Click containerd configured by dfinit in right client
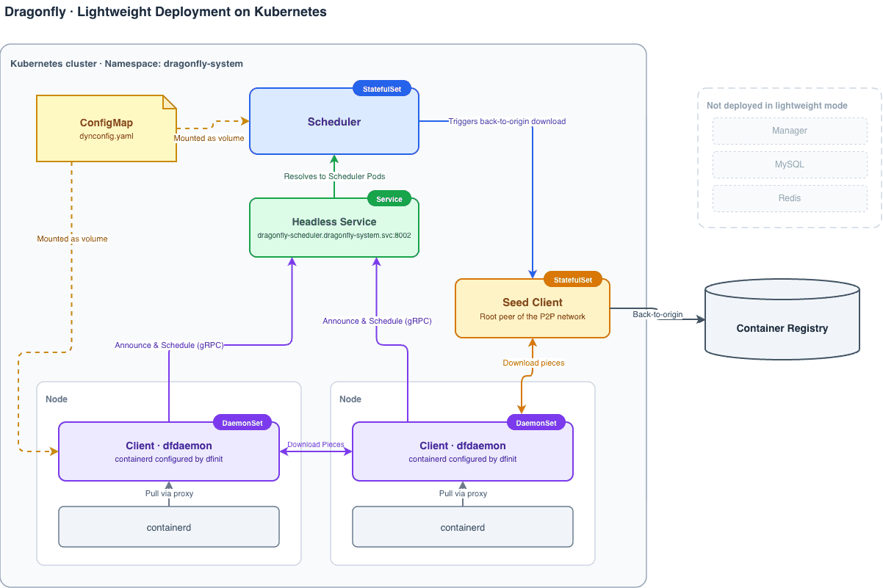Image resolution: width=883 pixels, height=588 pixels. pyautogui.click(x=463, y=459)
